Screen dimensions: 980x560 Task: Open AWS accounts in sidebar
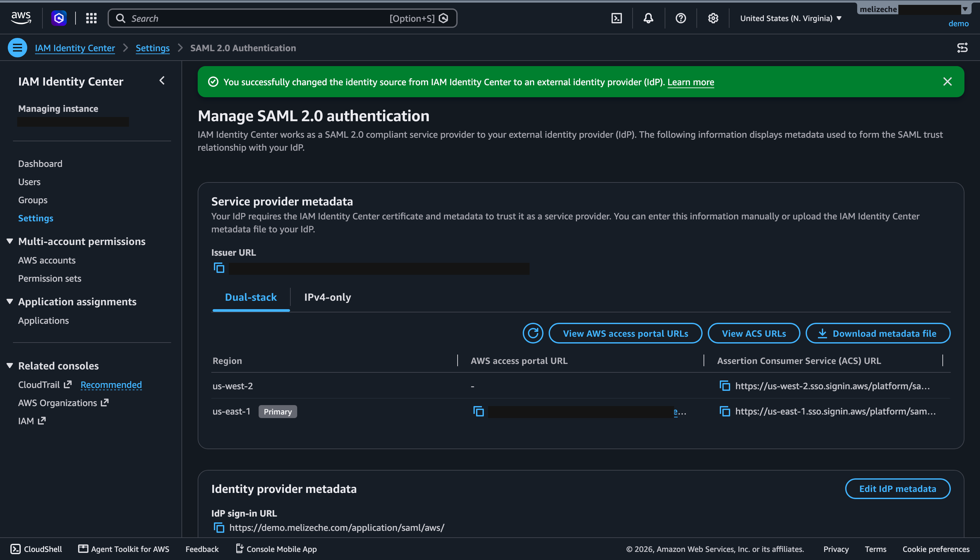(47, 260)
